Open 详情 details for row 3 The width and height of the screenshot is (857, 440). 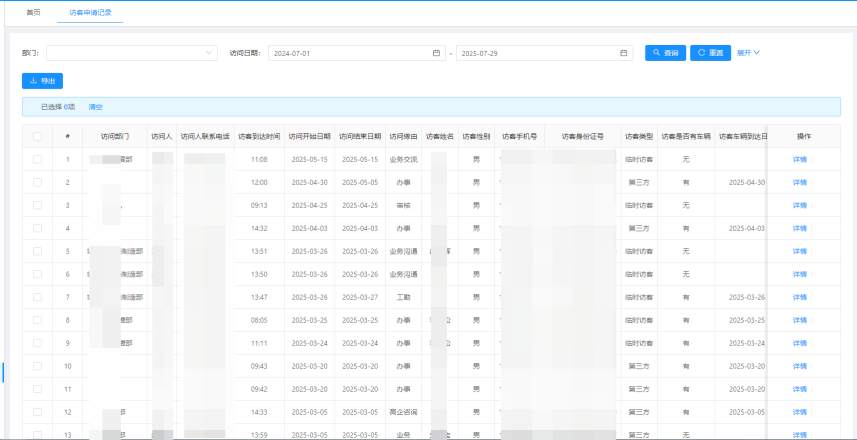[800, 206]
